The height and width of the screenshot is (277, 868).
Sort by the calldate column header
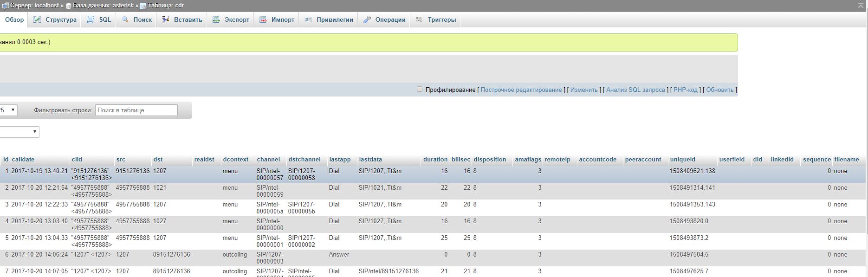tap(23, 160)
